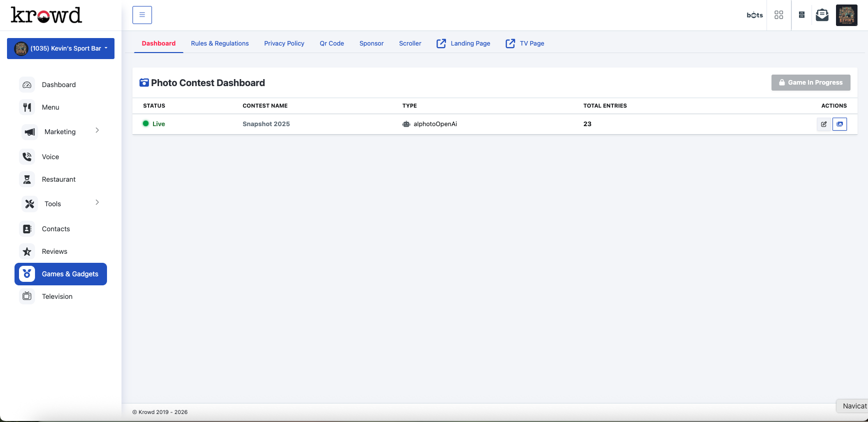Switch to the Rules & Regulations tab
The width and height of the screenshot is (868, 422).
point(219,44)
